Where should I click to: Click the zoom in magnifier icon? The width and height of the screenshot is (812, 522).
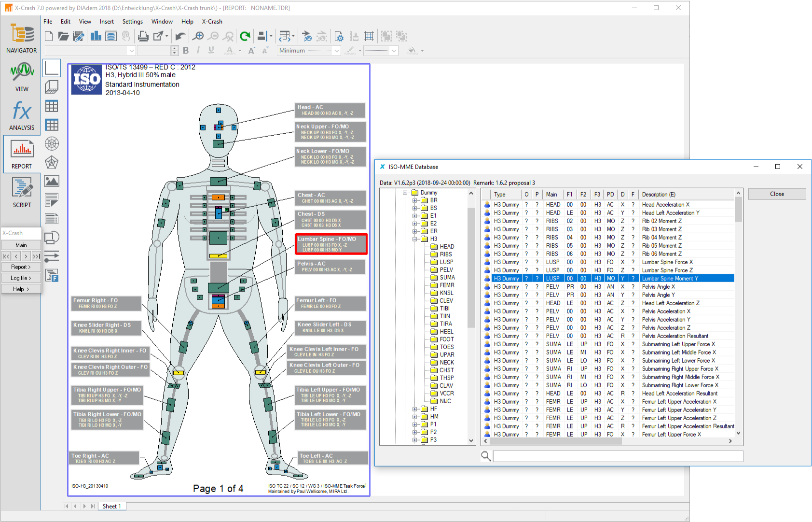pos(198,36)
